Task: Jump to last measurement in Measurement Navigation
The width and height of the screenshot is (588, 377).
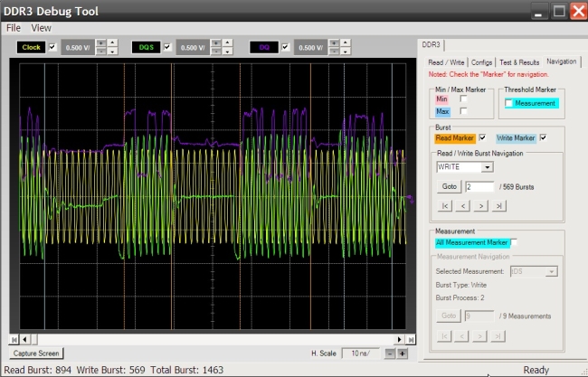Action: point(498,336)
